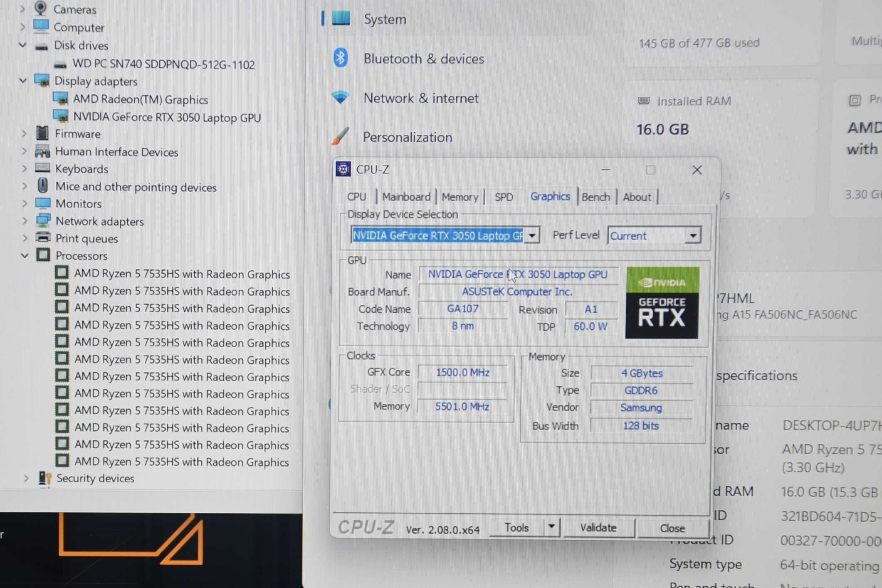Click the Network & internet wifi icon

point(341,98)
